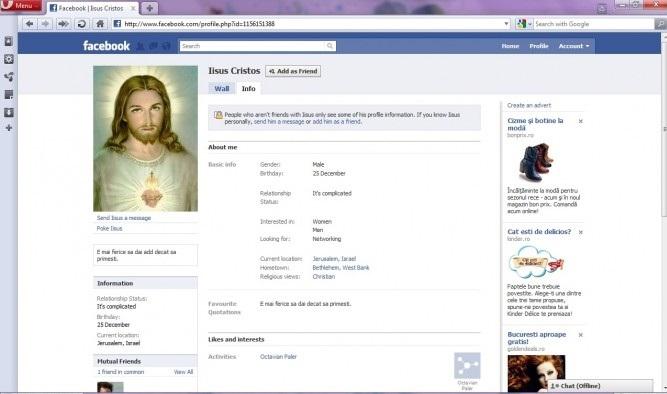Image resolution: width=667 pixels, height=394 pixels.
Task: Click the Iisus Cristos profile picture
Action: 145,138
